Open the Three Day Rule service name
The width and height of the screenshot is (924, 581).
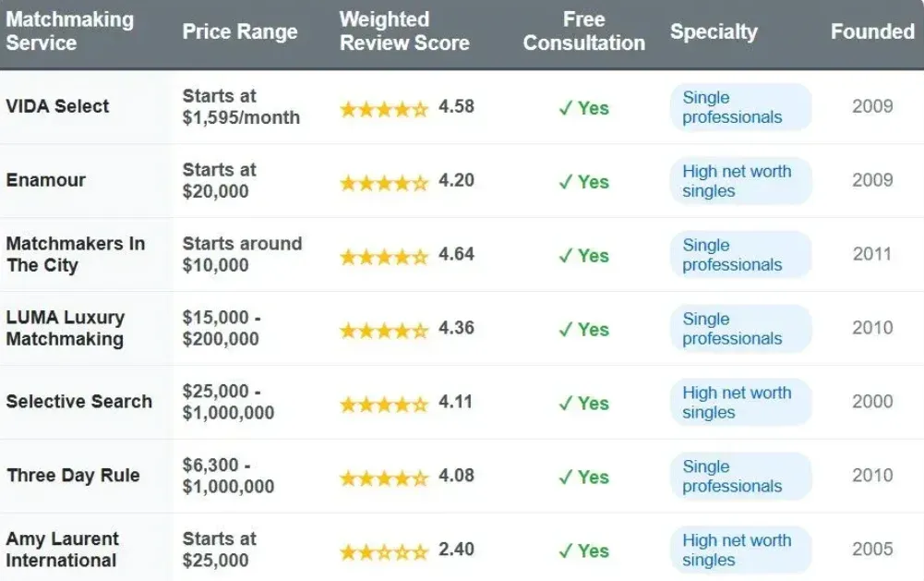coord(73,476)
